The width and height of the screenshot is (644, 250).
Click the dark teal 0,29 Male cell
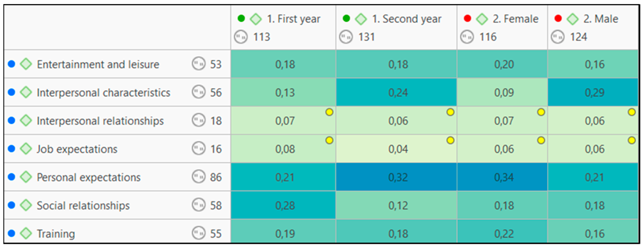click(x=594, y=93)
